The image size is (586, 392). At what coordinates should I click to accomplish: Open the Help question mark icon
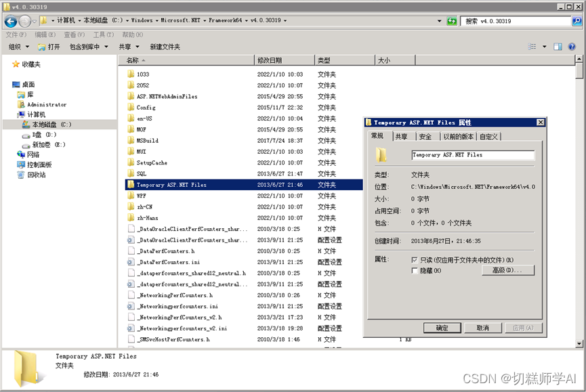click(x=571, y=47)
